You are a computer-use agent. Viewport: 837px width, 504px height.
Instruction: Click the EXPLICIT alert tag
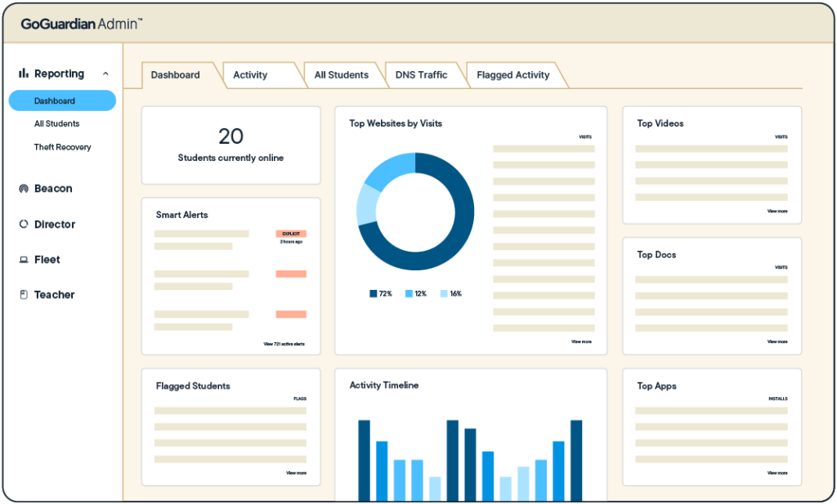(291, 234)
